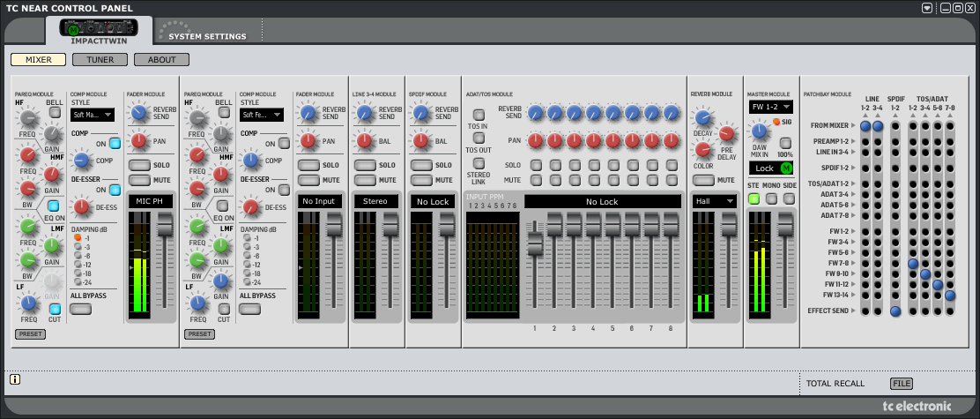Image resolution: width=980 pixels, height=419 pixels.
Task: Click the ADAT channel 8 REVERB SEND knob
Action: point(671,113)
